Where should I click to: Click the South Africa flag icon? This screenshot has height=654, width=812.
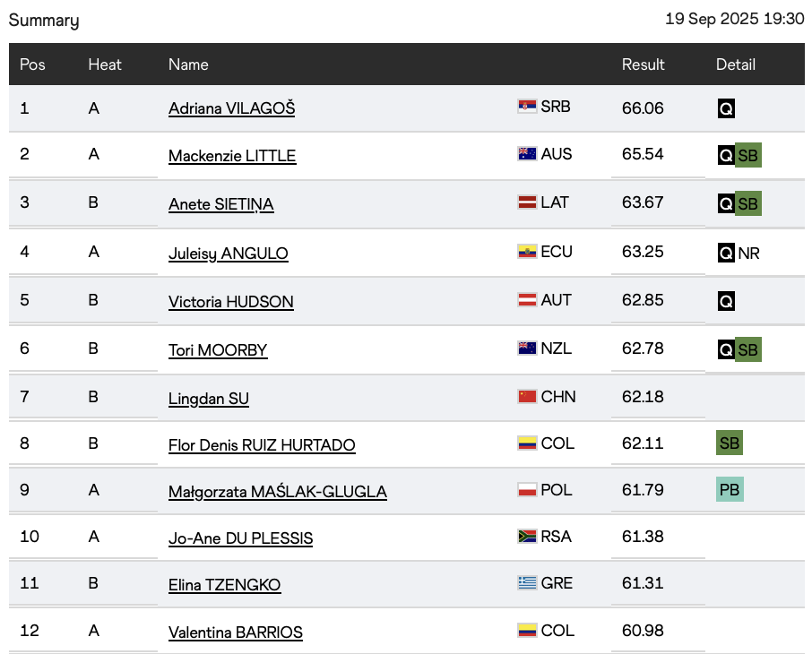[x=527, y=536]
